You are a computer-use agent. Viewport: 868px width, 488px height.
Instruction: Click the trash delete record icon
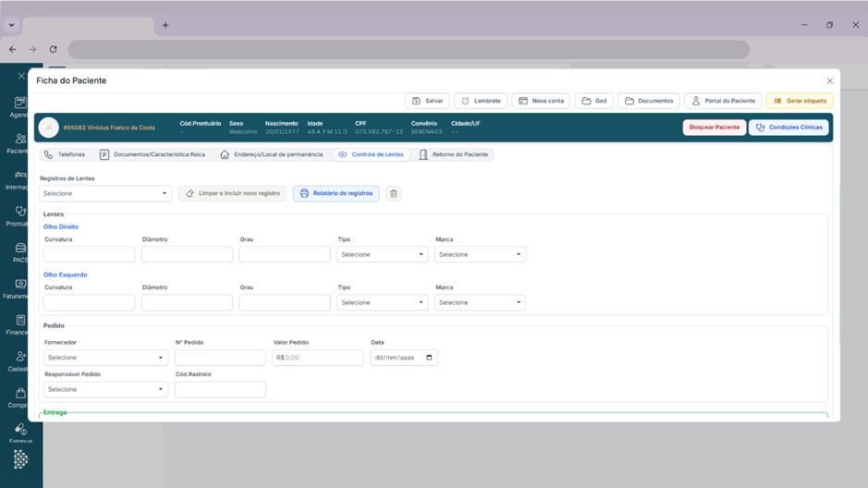(393, 194)
